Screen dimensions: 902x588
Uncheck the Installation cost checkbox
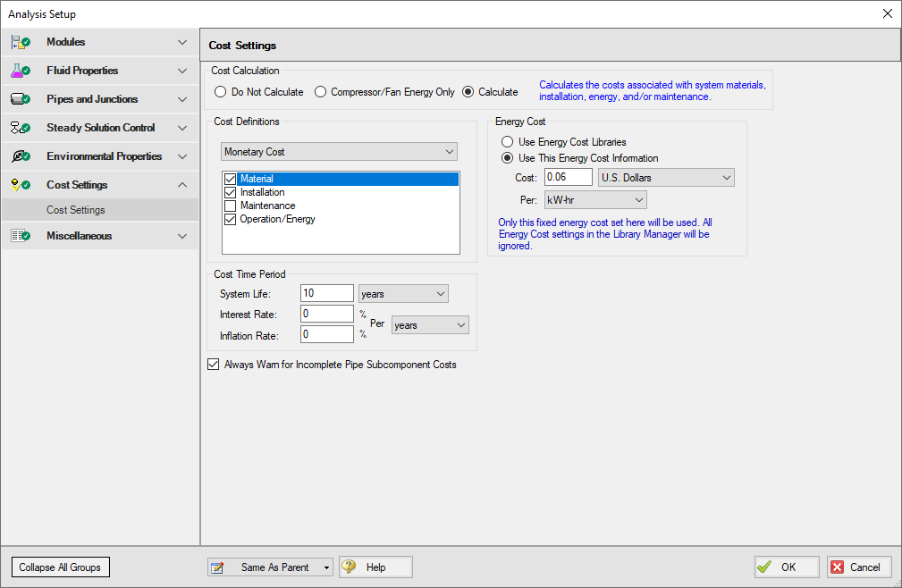(231, 192)
